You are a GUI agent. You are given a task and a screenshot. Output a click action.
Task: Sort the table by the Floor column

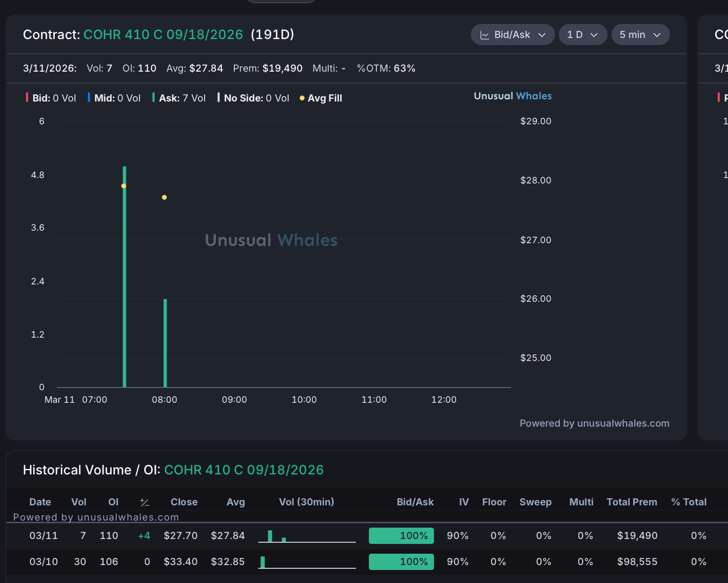pos(494,502)
